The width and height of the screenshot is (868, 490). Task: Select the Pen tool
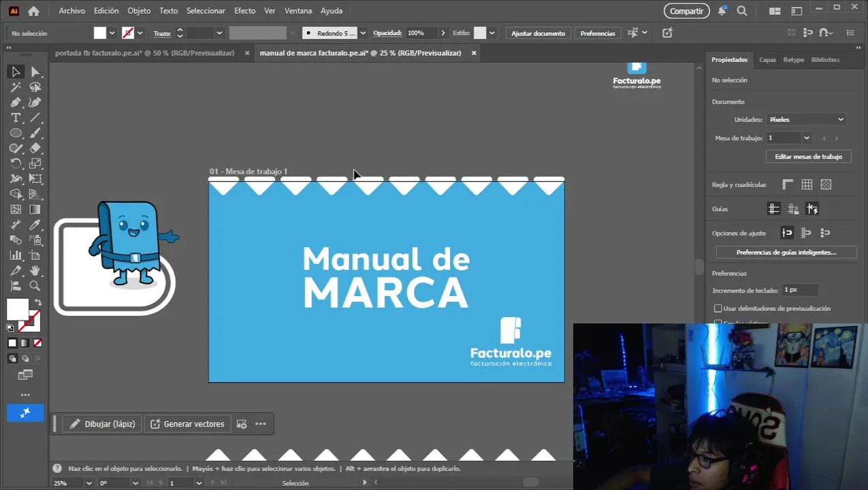click(x=16, y=102)
